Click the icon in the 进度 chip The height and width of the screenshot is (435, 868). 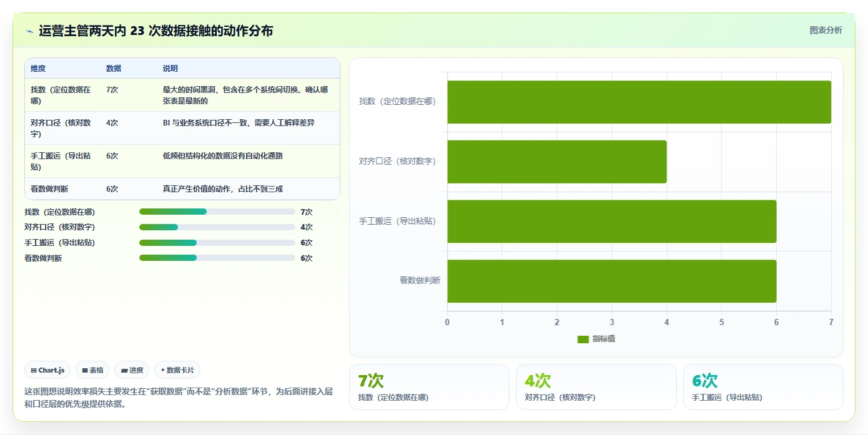click(x=125, y=370)
